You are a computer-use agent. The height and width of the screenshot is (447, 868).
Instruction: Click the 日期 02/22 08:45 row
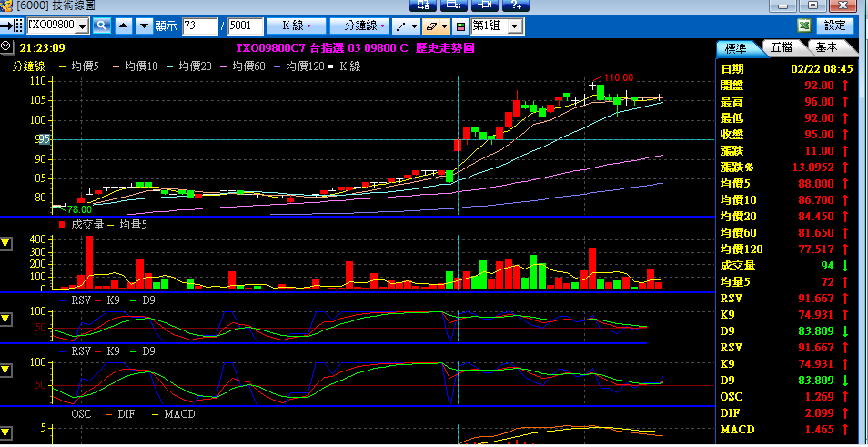(786, 69)
